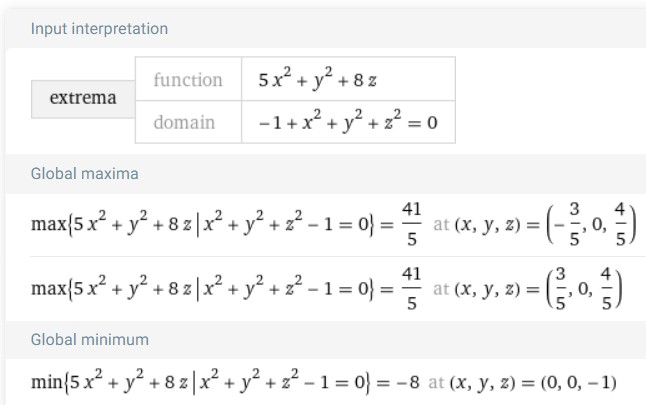Viewport: 646px width, 405px height.
Task: Select the 5x² + y² + 8z function cell
Action: tap(349, 80)
